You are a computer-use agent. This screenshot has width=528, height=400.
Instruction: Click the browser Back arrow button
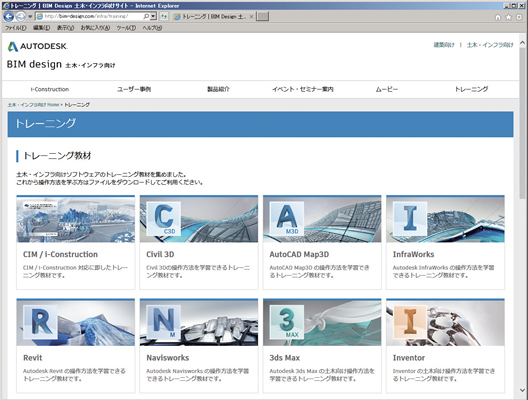[x=9, y=16]
